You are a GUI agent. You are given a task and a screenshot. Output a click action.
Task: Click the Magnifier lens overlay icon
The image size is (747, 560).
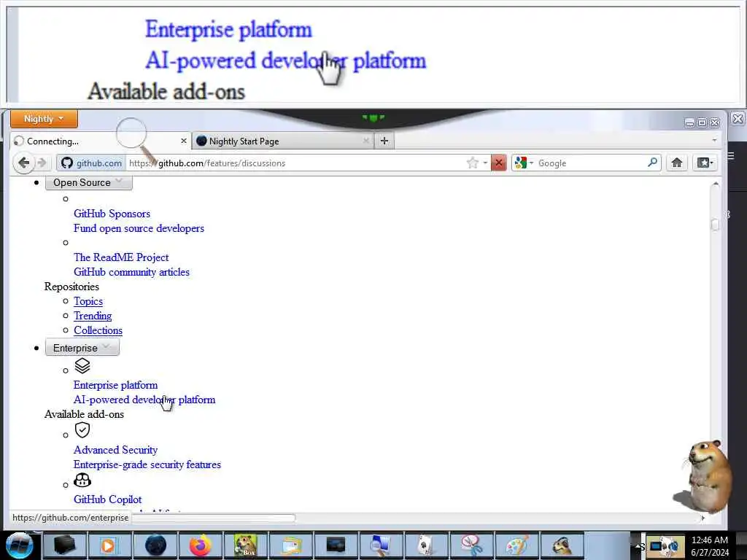(132, 135)
